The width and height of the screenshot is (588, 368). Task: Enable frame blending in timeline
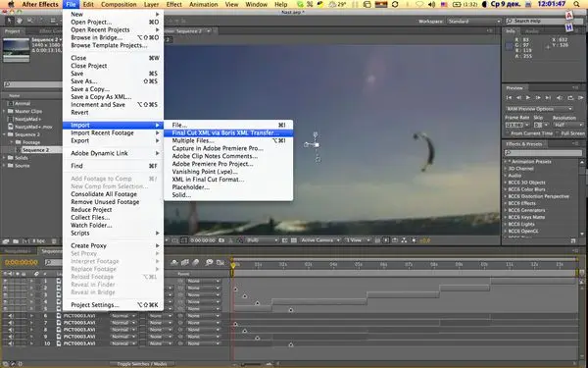[184, 262]
